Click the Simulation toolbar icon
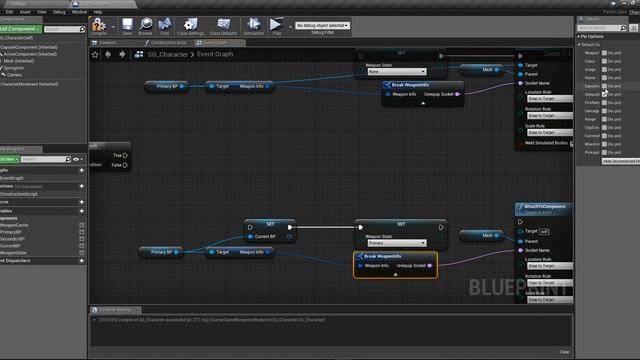The image size is (640, 360). tap(253, 25)
